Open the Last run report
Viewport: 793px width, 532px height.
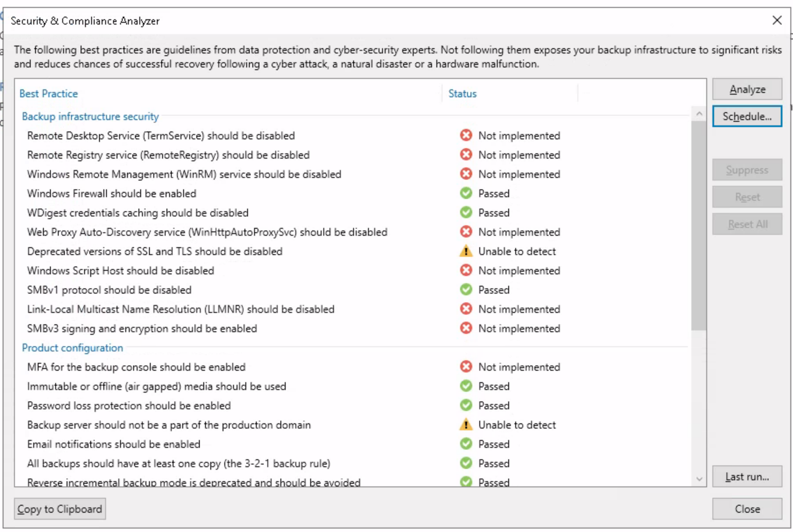click(x=747, y=477)
